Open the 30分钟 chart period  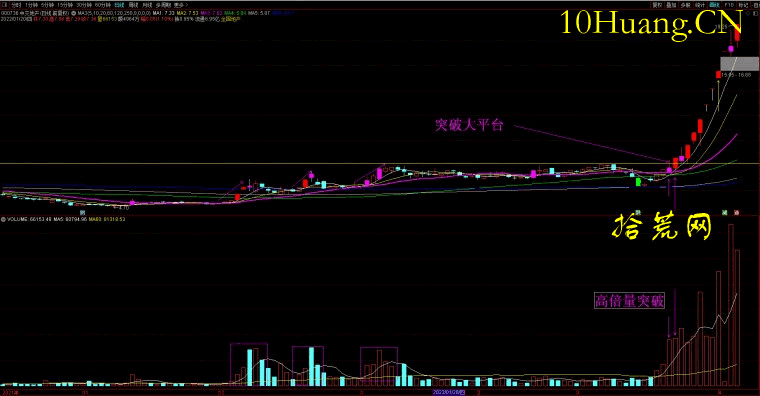[x=84, y=5]
